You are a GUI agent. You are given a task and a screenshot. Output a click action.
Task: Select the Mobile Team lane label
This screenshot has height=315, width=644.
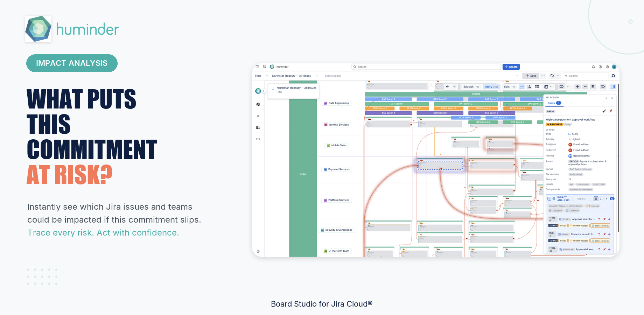coord(337,145)
